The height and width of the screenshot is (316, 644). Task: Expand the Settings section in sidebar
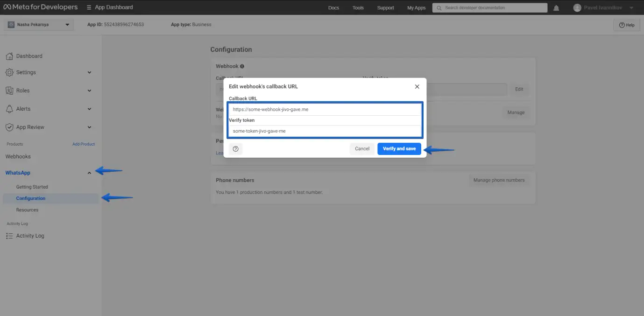point(89,72)
